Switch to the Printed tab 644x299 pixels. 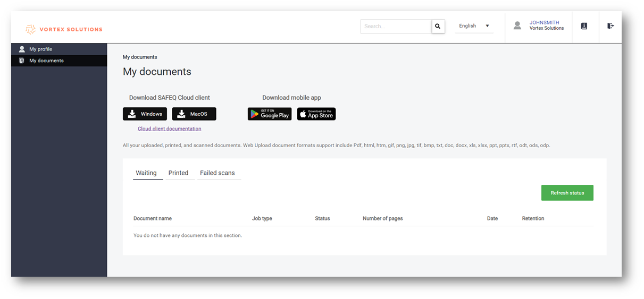[x=179, y=173]
